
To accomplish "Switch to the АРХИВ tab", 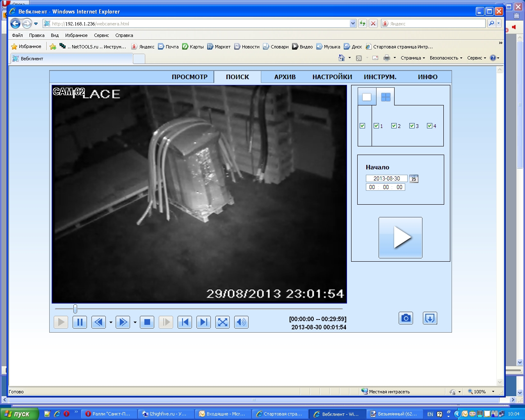I will (285, 77).
